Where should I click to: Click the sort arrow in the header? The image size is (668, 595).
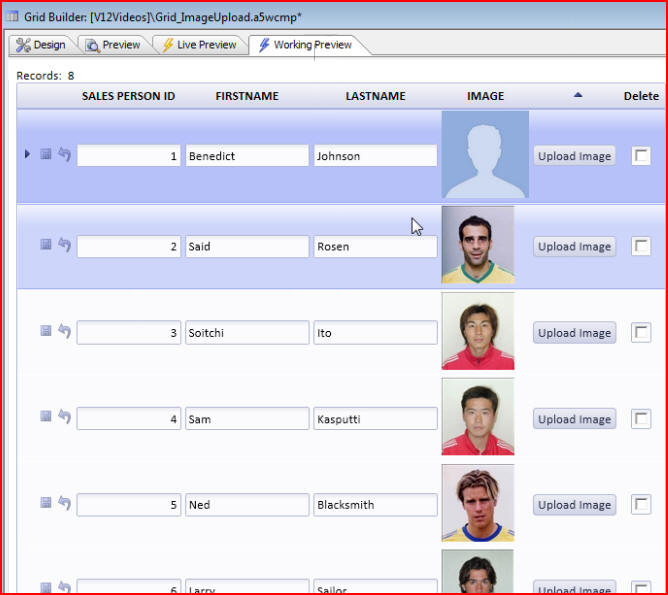(578, 95)
